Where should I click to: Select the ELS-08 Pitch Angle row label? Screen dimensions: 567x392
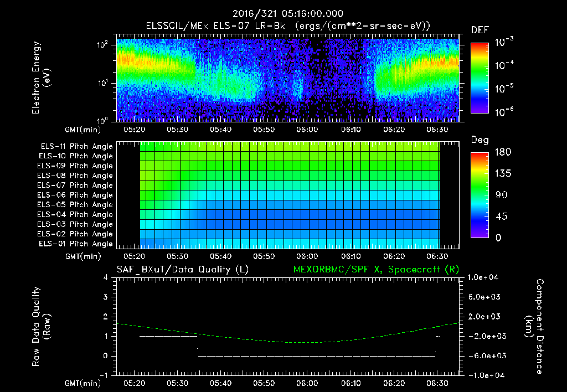click(x=75, y=176)
